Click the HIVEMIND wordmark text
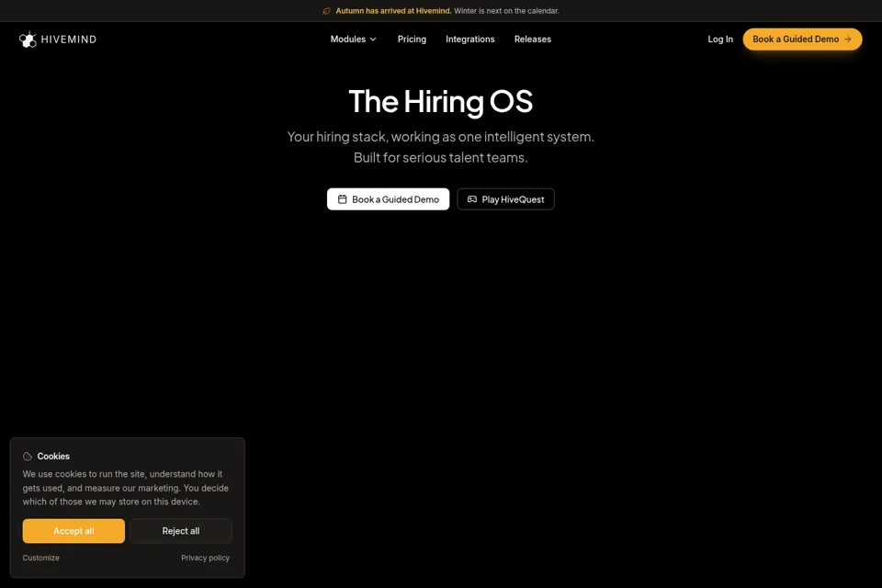The width and height of the screenshot is (882, 588). (69, 40)
